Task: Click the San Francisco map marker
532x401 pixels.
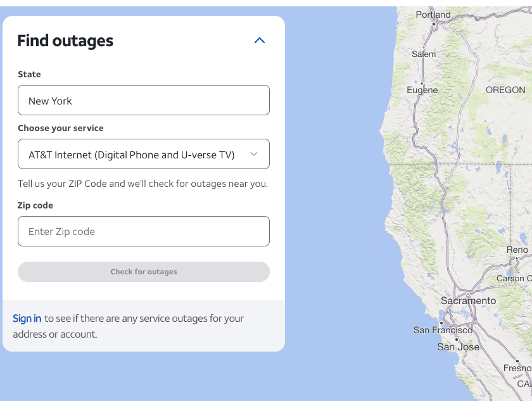Action: click(x=441, y=322)
